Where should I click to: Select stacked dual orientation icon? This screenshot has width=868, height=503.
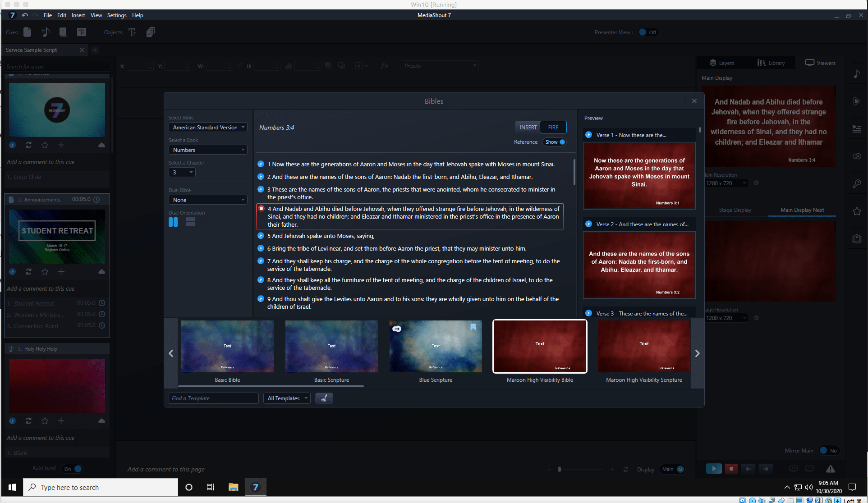pos(190,222)
